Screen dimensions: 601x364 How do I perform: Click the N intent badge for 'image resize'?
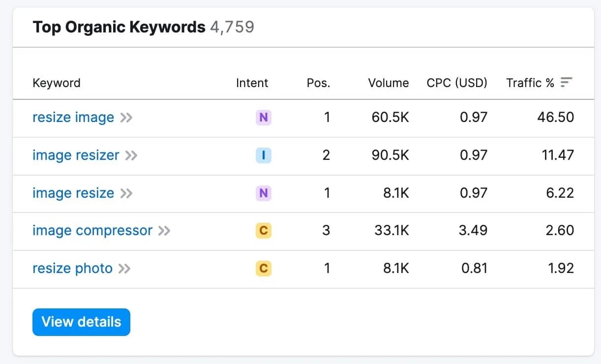pos(264,193)
